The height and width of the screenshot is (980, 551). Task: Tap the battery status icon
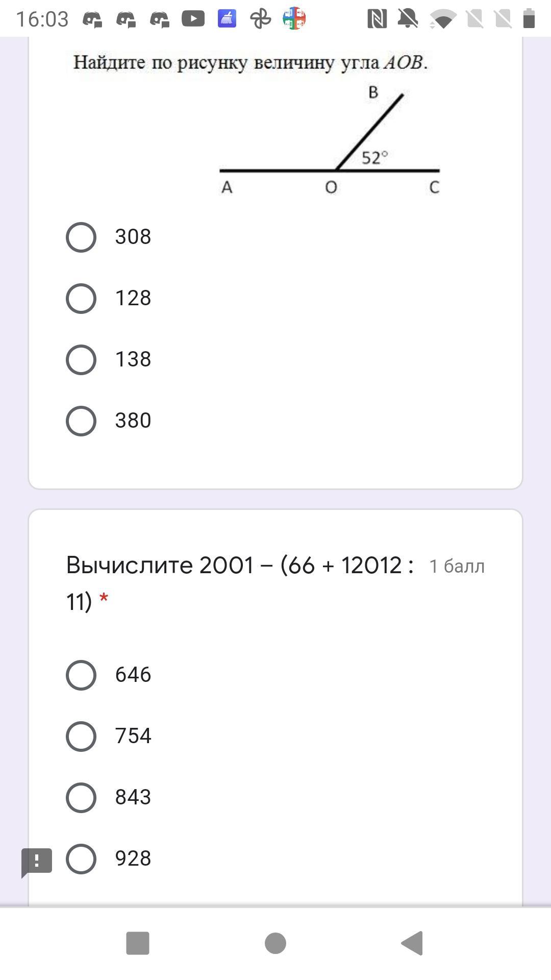coord(529,19)
